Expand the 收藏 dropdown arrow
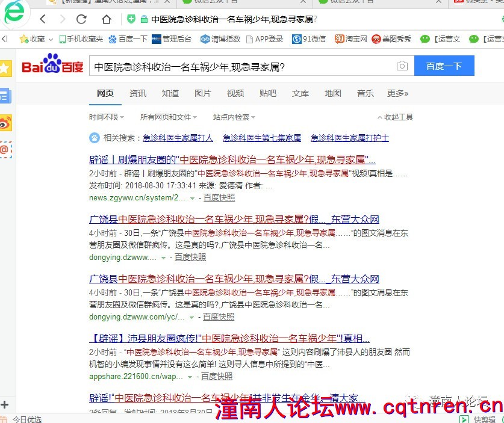Screen dimensions: 504x423 (51, 40)
